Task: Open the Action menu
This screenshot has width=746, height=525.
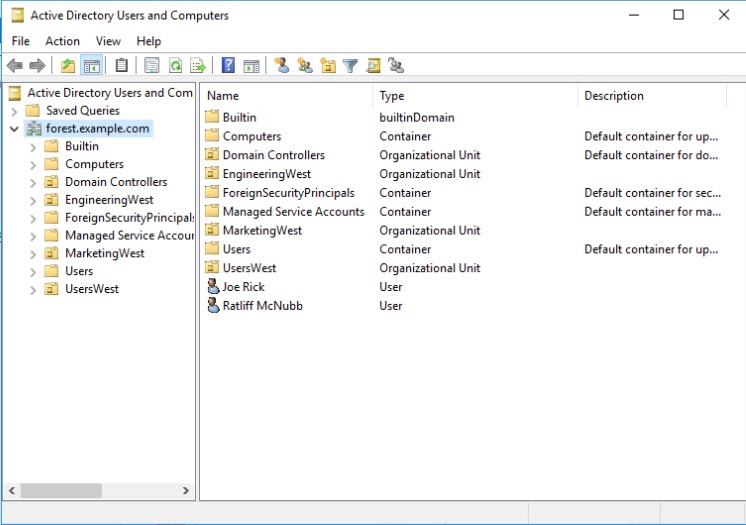Action: tap(62, 41)
